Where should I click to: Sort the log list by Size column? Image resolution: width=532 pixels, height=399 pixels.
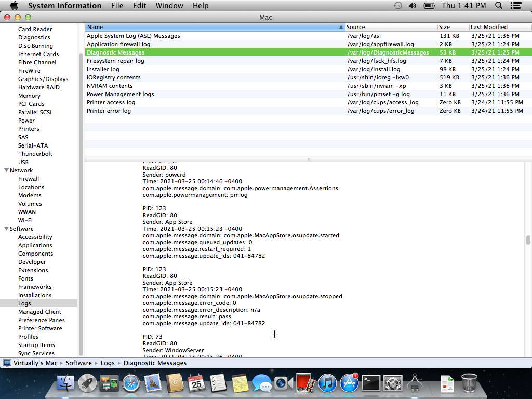453,27
